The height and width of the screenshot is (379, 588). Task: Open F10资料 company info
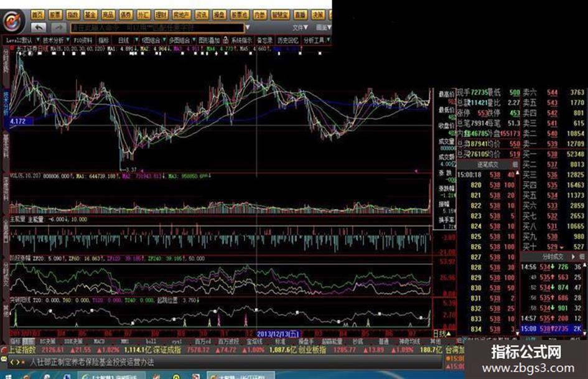point(83,40)
